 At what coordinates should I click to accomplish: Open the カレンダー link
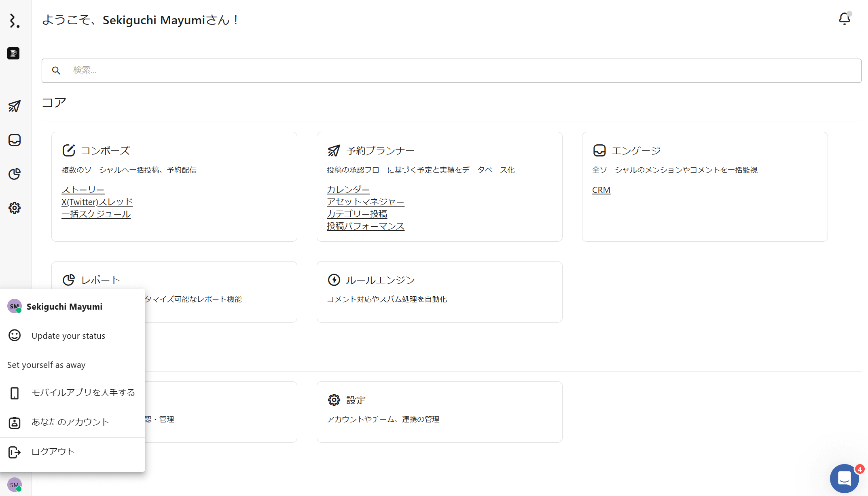(x=348, y=190)
